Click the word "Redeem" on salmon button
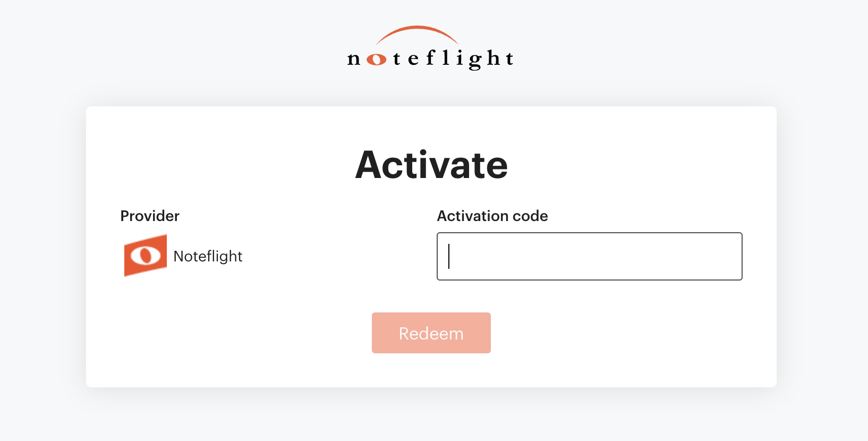 pos(431,334)
